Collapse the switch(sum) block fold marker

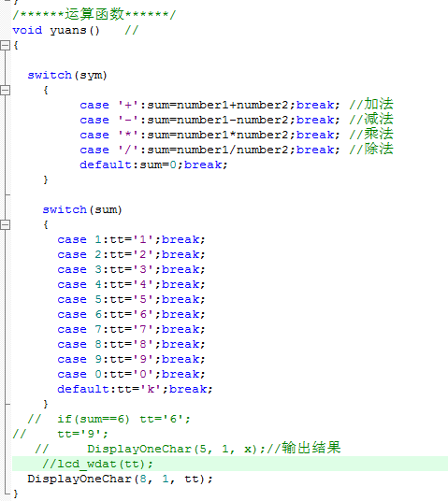pos(5,225)
